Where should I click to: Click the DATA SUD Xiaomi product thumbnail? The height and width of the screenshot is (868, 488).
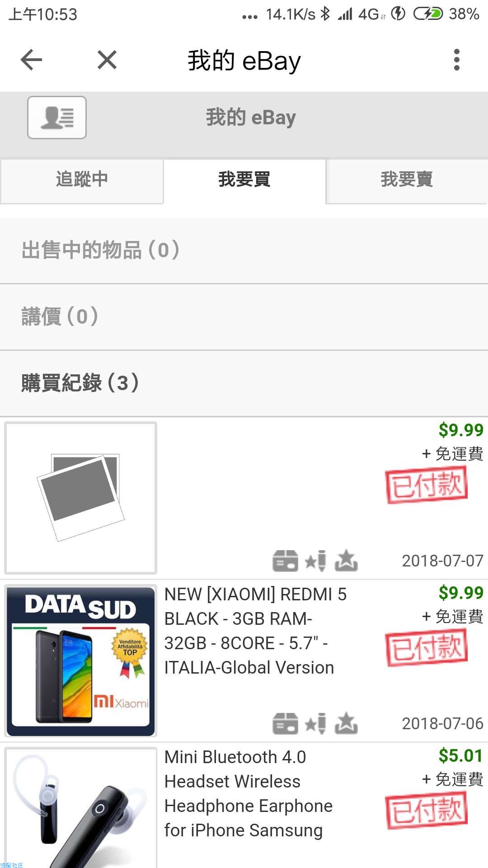pos(81,661)
